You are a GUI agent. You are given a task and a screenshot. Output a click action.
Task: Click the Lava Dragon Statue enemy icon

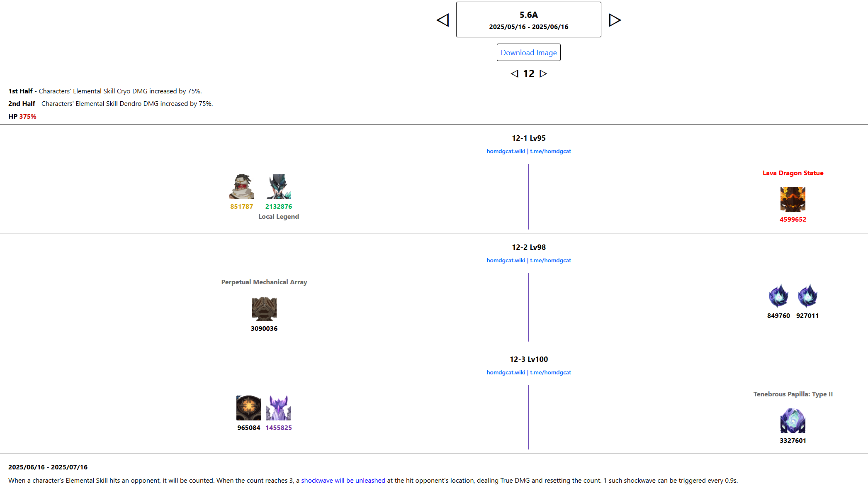[x=793, y=200]
